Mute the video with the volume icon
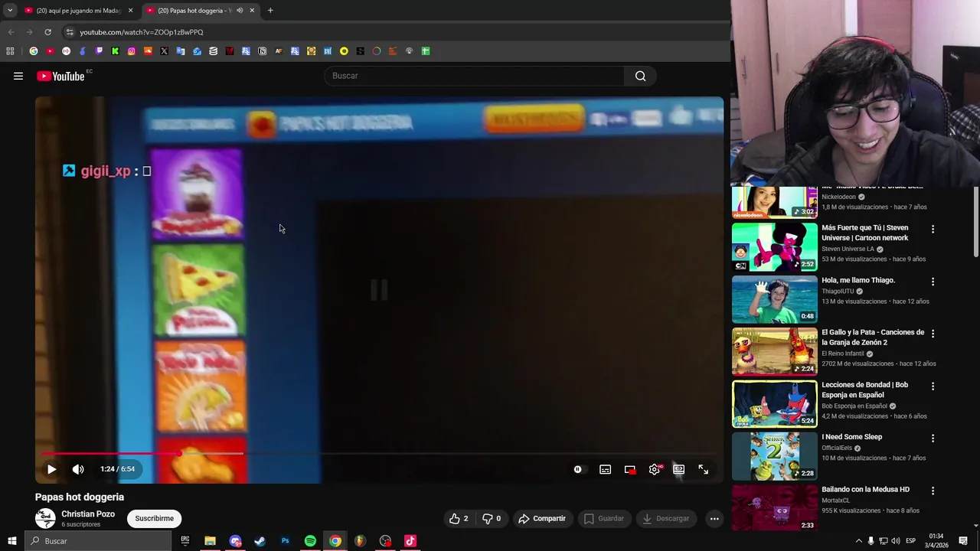 pyautogui.click(x=78, y=469)
